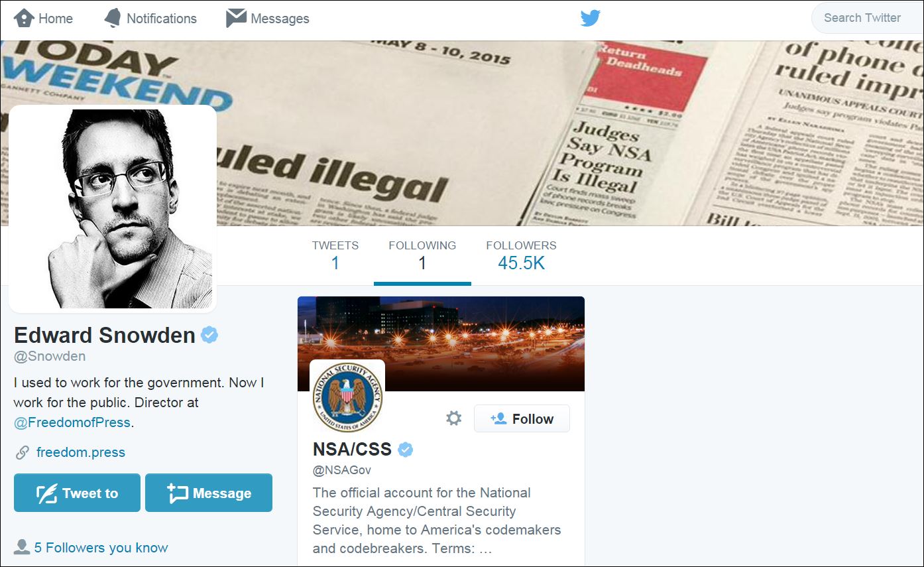Open the Notifications bell icon
Image resolution: width=924 pixels, height=567 pixels.
[x=113, y=19]
